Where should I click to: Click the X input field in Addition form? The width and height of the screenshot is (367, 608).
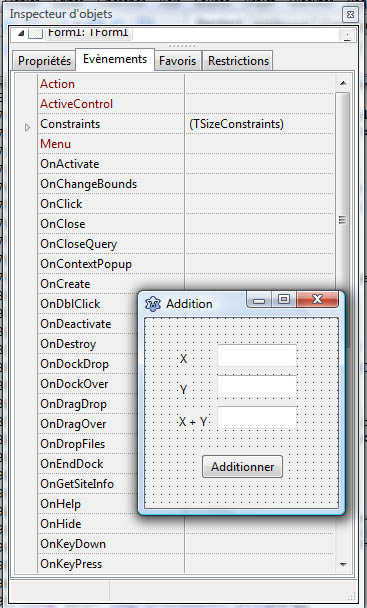coord(257,355)
